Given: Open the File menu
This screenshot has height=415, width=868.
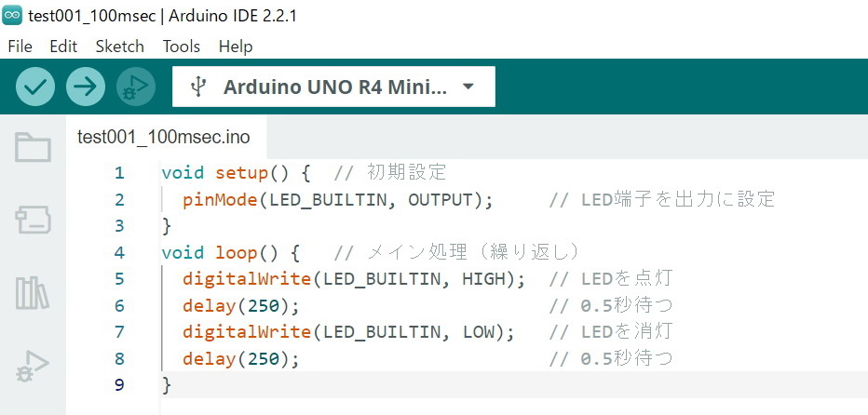Looking at the screenshot, I should 20,47.
